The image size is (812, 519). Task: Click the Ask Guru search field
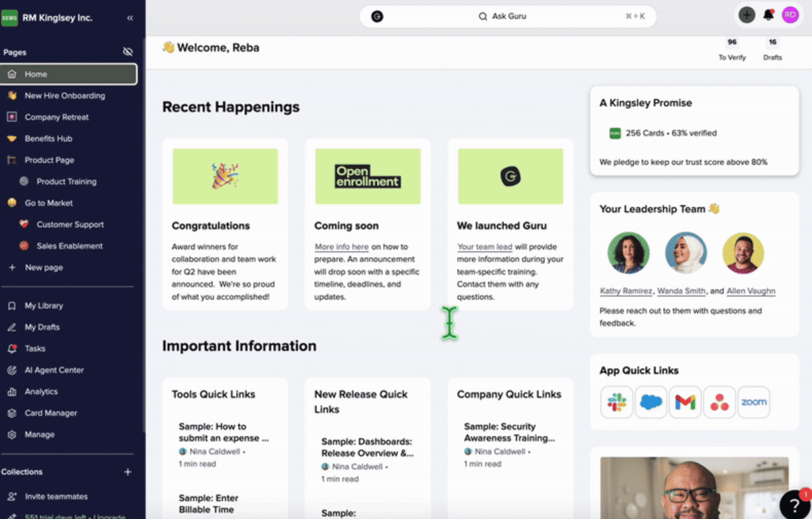(508, 16)
